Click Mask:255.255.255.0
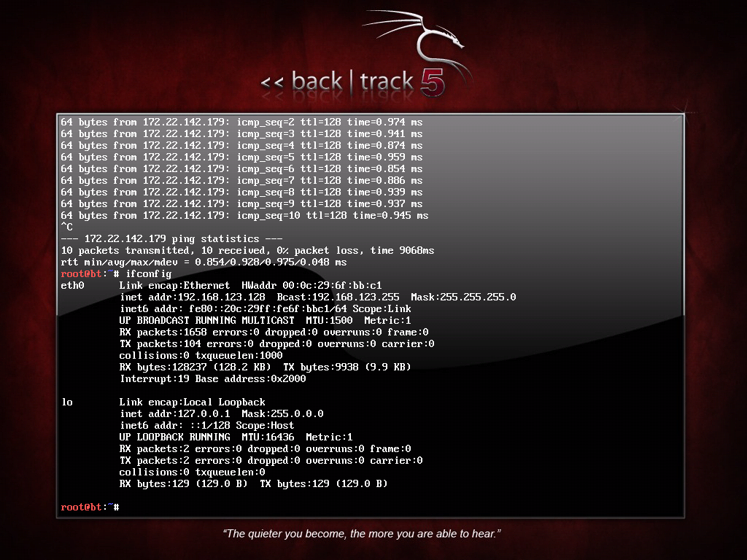The width and height of the screenshot is (747, 560). click(463, 297)
